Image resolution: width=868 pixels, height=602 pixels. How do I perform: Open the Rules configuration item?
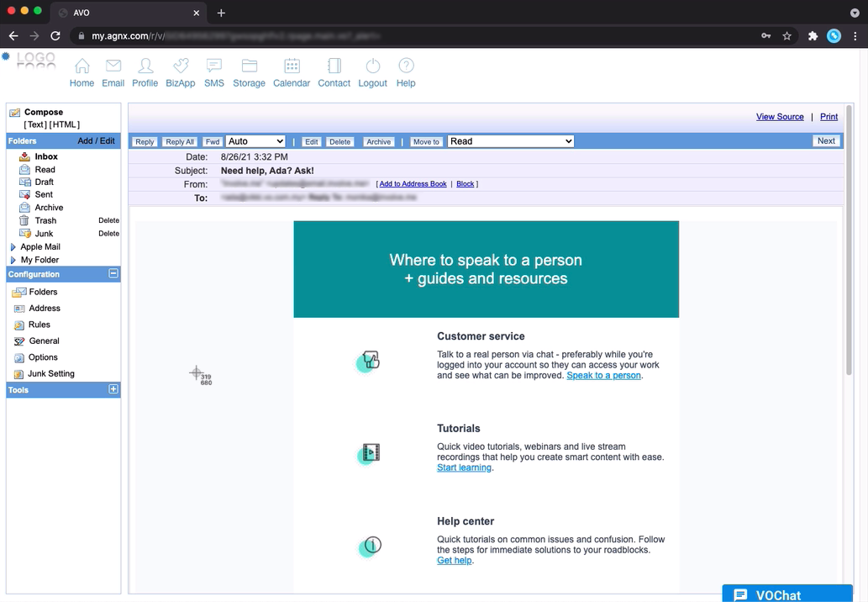tap(39, 325)
